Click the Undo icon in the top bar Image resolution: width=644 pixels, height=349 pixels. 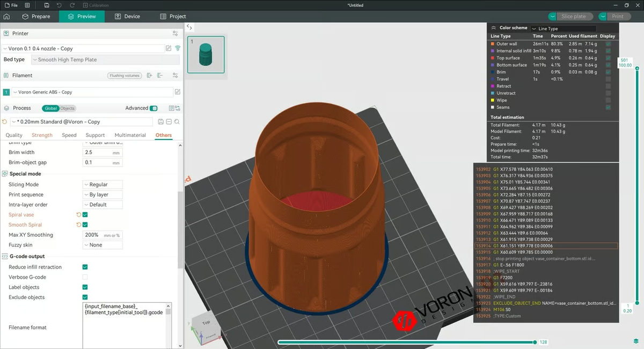pyautogui.click(x=59, y=5)
